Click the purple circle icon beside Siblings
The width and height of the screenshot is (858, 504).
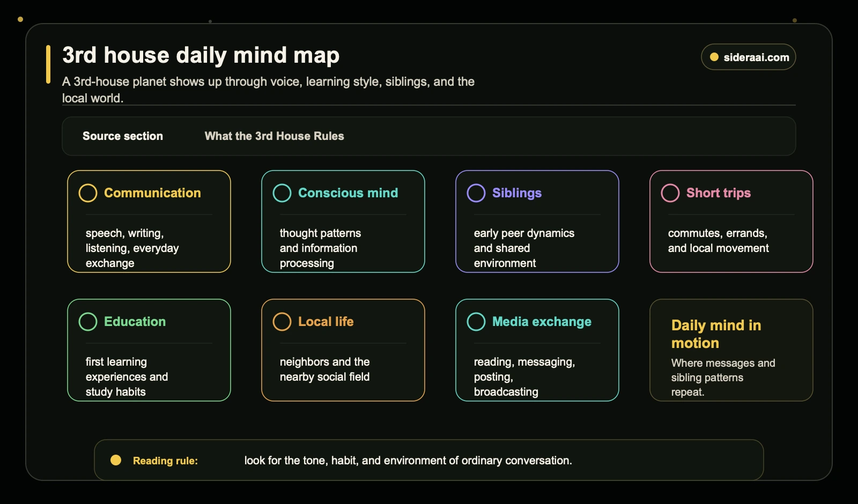476,193
